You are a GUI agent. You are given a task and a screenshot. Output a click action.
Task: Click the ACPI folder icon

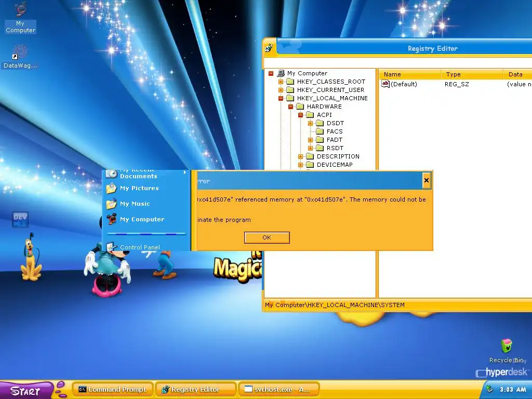coord(310,115)
